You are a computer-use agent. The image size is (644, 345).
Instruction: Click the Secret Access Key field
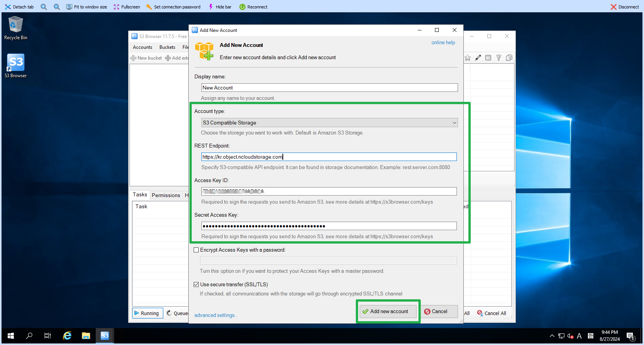click(x=329, y=226)
